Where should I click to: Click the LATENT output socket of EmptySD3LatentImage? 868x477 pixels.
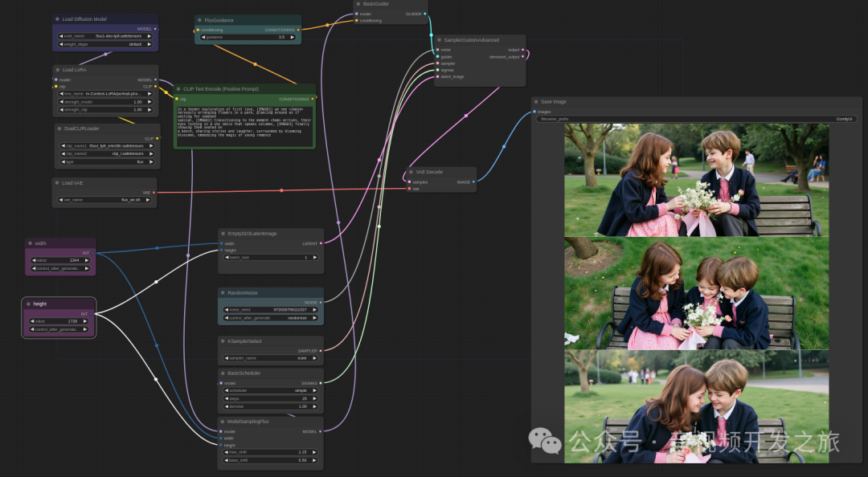pyautogui.click(x=321, y=243)
